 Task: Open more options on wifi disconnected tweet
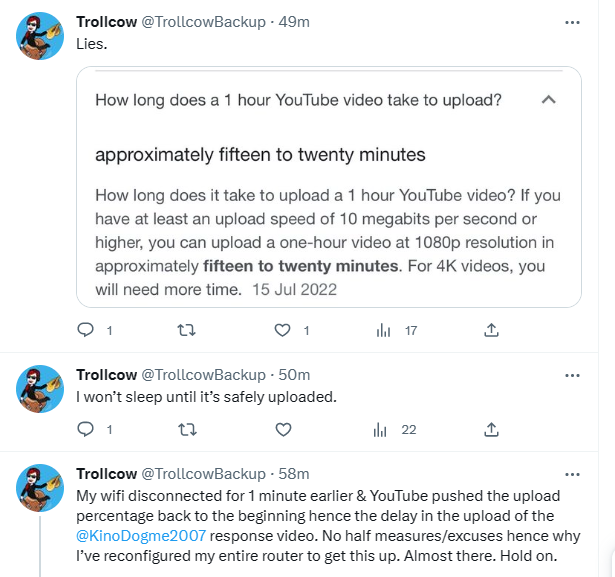click(x=572, y=474)
